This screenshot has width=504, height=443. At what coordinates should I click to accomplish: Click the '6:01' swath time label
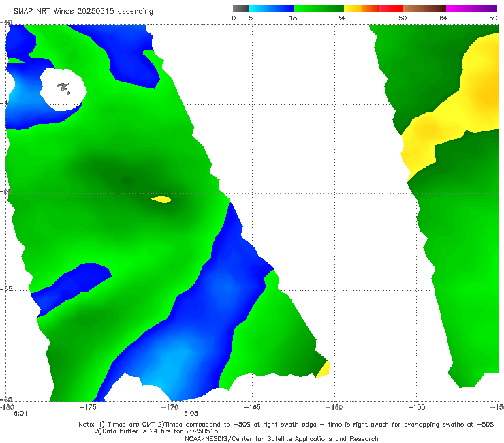click(20, 414)
